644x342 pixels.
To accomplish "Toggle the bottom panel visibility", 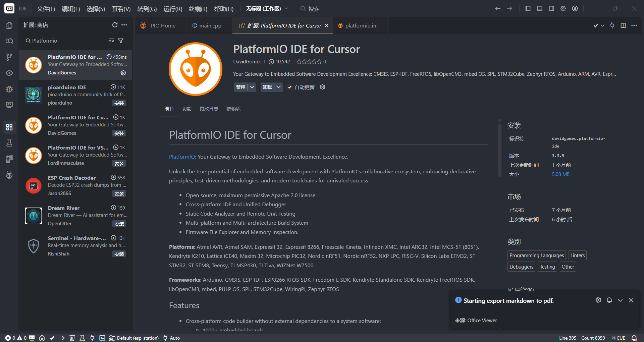I will [539, 8].
